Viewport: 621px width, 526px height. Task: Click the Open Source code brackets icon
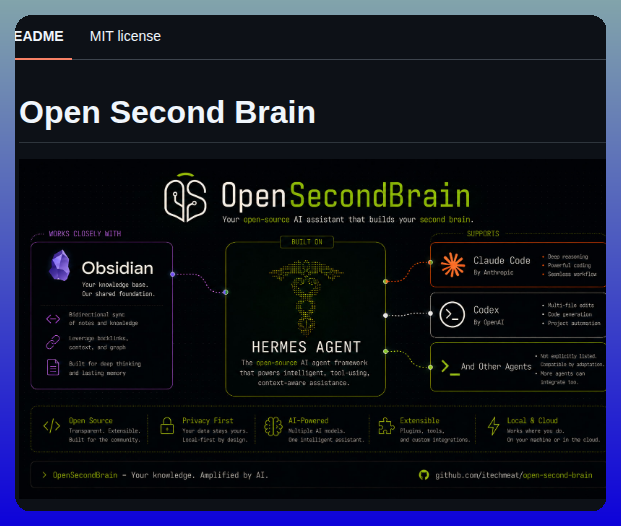coord(52,426)
